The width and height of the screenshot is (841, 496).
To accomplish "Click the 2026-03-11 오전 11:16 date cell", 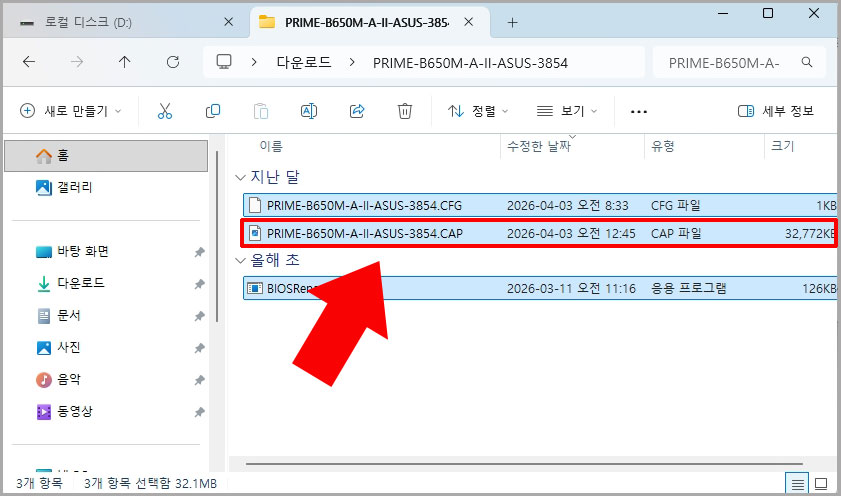I will (571, 288).
